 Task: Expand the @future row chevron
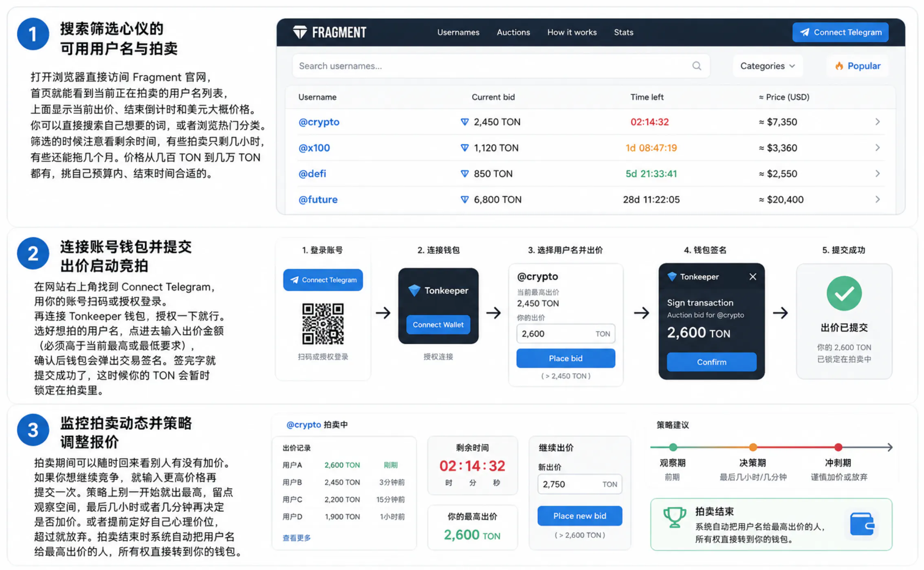[x=877, y=199]
